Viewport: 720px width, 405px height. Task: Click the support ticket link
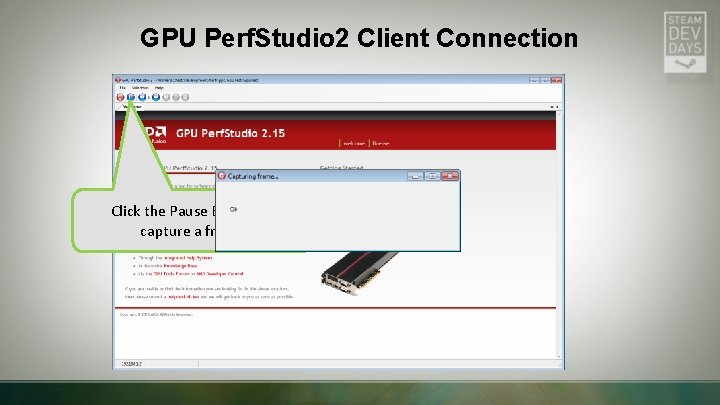pyautogui.click(x=184, y=297)
